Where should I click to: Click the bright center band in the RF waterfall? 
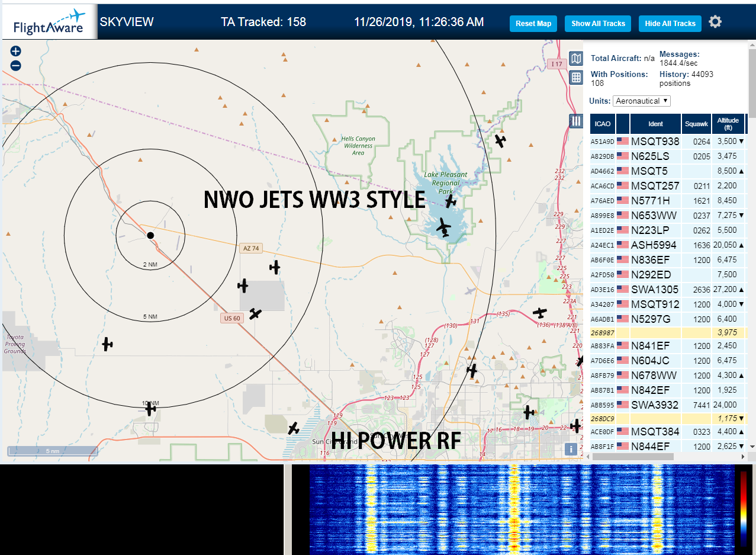tap(513, 509)
